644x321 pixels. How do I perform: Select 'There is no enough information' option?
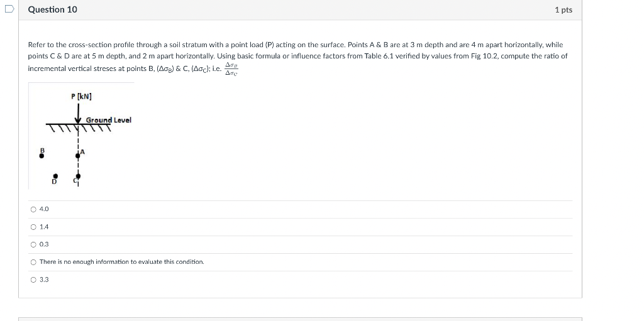click(34, 262)
